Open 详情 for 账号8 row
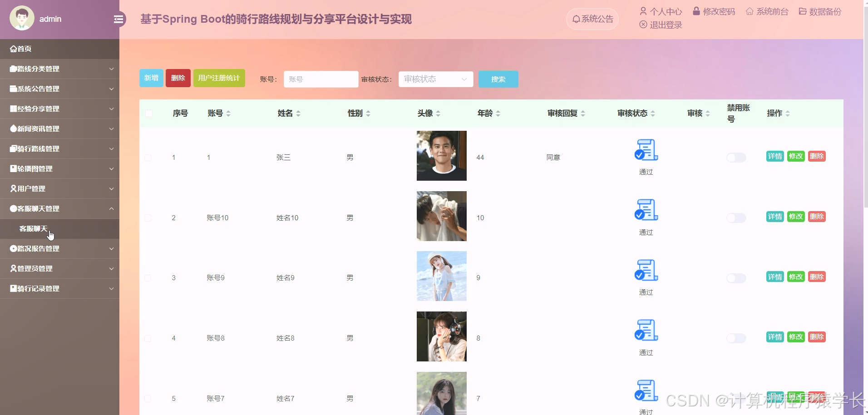Image resolution: width=868 pixels, height=415 pixels. 775,337
